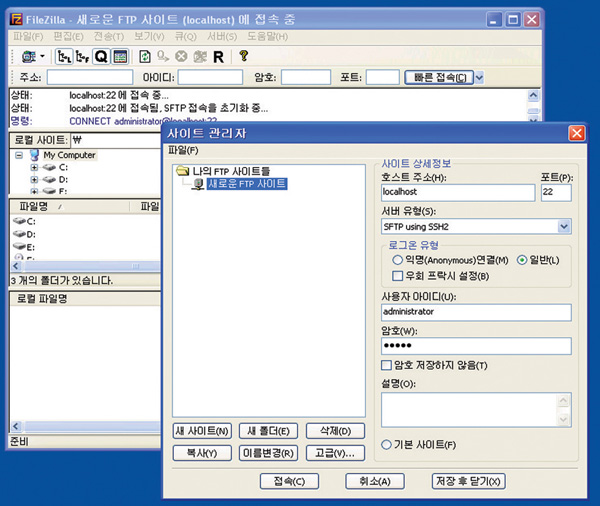
Task: Select 기본 사이트(F) radio button
Action: (x=386, y=444)
